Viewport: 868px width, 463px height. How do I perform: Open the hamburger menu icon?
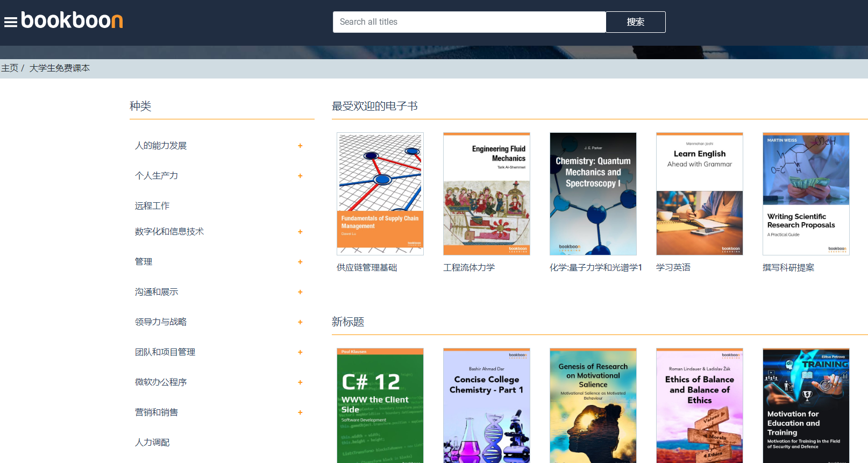[11, 22]
